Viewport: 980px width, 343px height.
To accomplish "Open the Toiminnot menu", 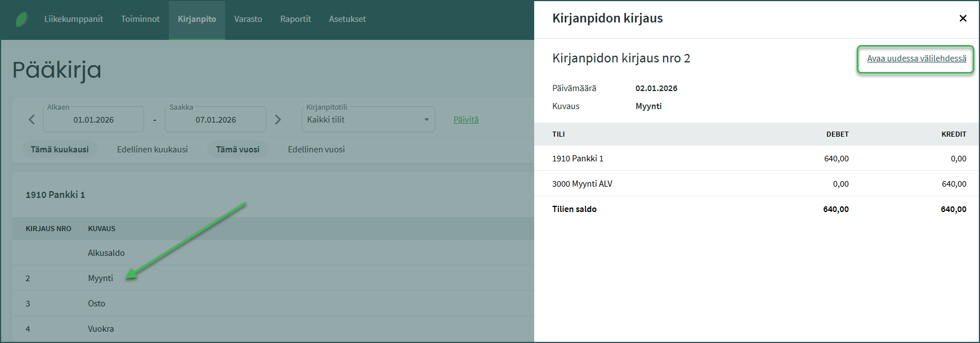I will click(140, 19).
